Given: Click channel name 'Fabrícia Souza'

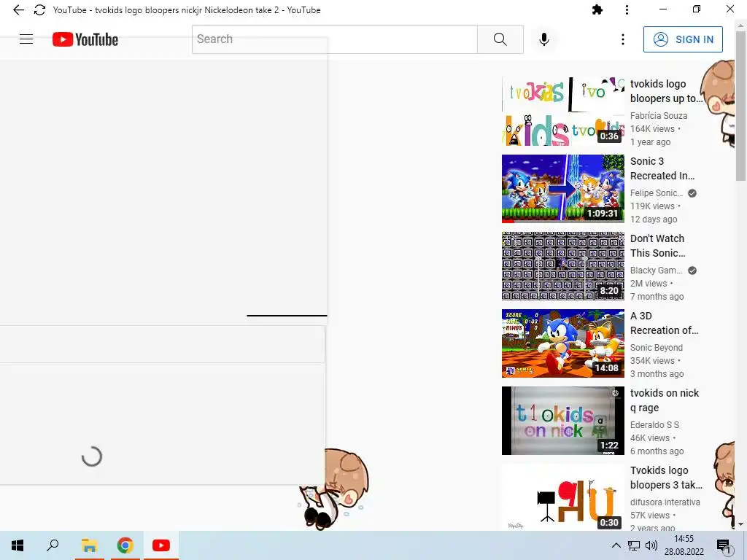Looking at the screenshot, I should tap(659, 116).
